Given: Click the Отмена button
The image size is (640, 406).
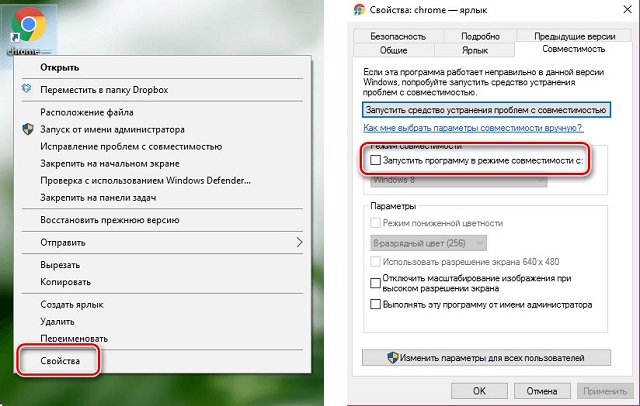Looking at the screenshot, I should [542, 391].
